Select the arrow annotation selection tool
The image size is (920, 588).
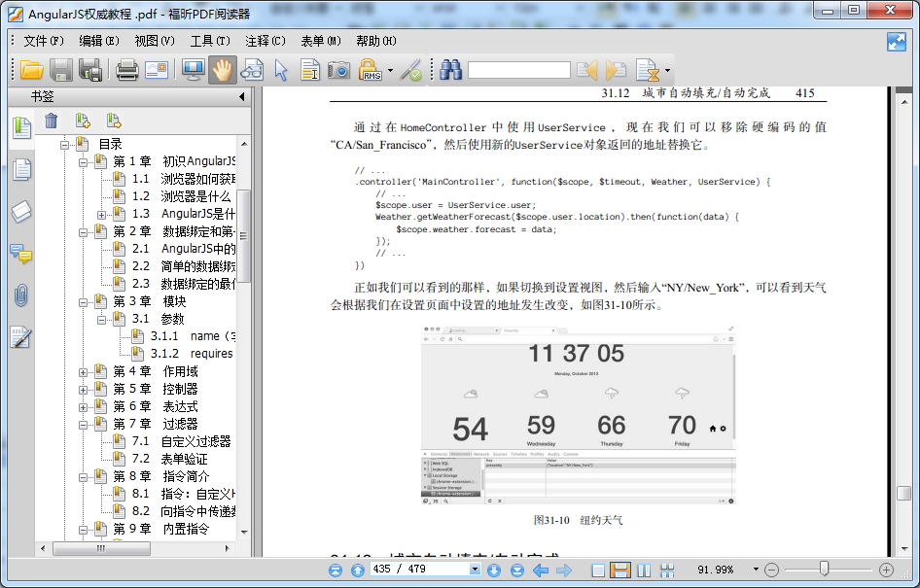(282, 70)
